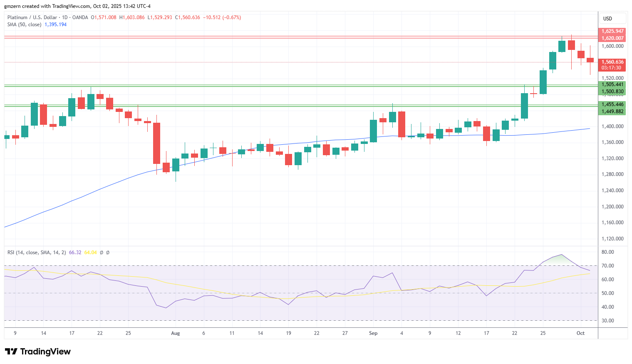Click the 1,200.000 price axis tick
This screenshot has width=632, height=364.
(x=612, y=207)
